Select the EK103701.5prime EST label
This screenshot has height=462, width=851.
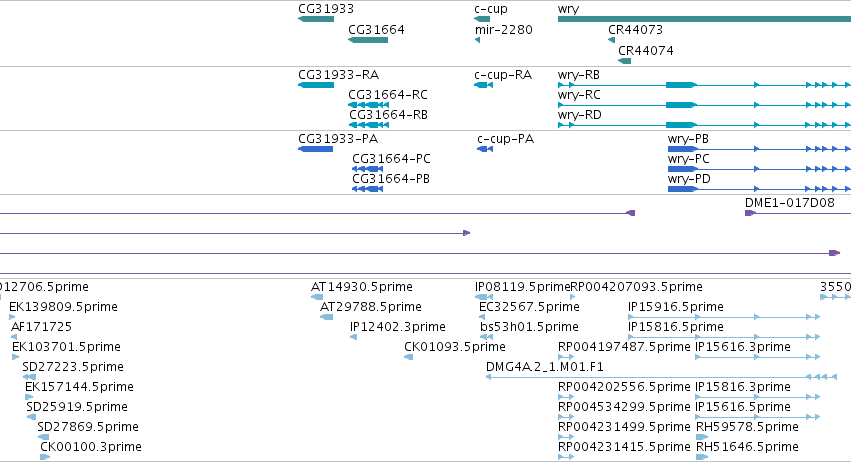[x=66, y=347]
